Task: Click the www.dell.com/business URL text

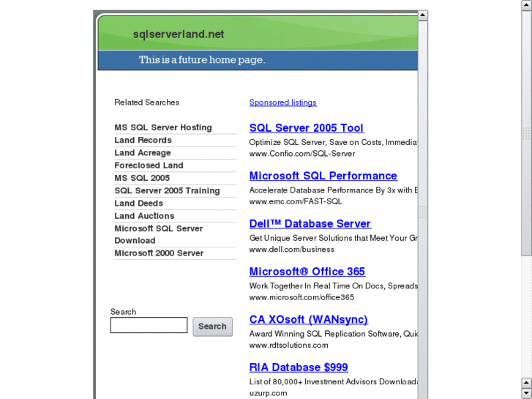Action: click(291, 249)
